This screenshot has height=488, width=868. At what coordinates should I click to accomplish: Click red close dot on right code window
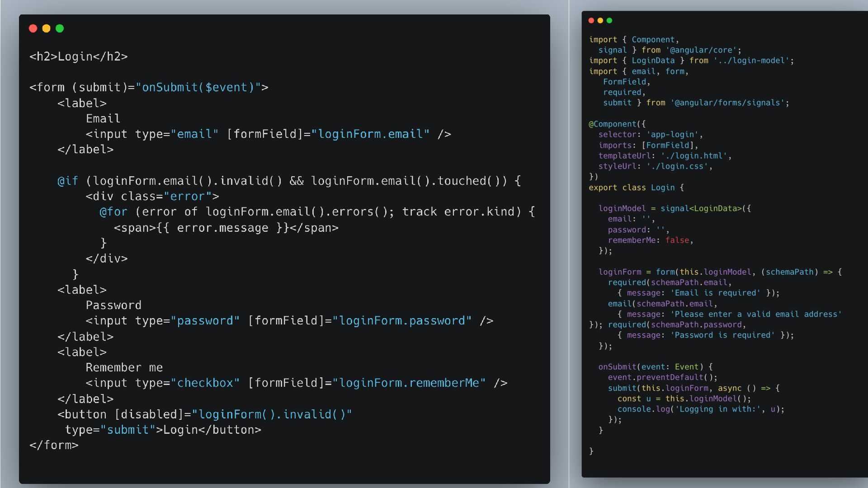pos(591,20)
